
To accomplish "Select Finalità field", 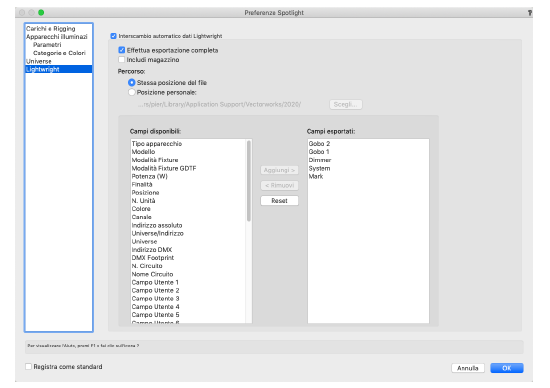I will (188, 184).
